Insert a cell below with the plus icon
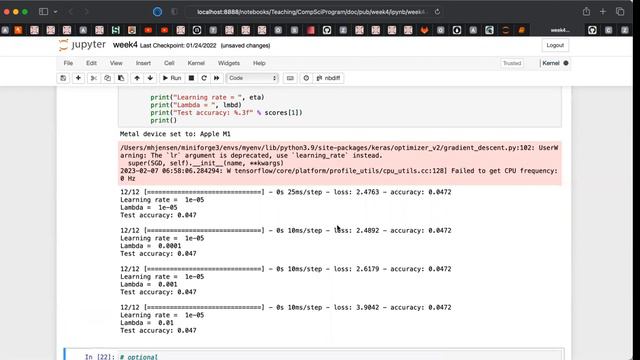The image size is (640, 360). (x=78, y=78)
